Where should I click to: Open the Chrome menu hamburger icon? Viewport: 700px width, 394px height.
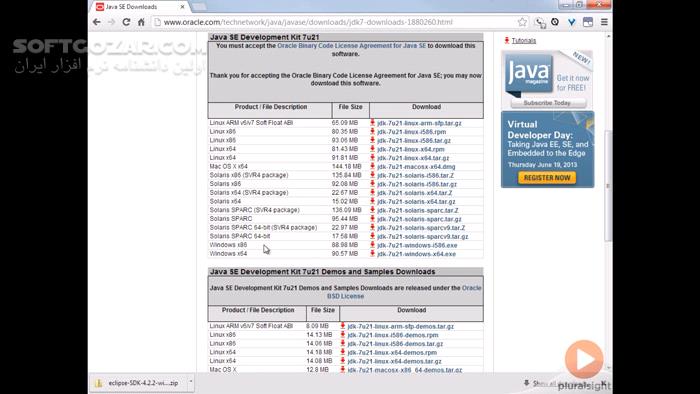(604, 22)
